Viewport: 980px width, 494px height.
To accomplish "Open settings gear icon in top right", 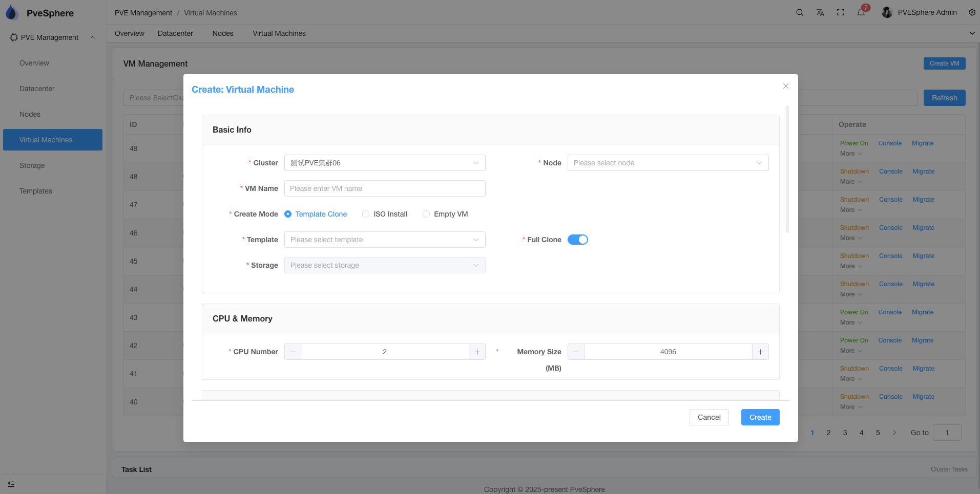I will [x=972, y=12].
